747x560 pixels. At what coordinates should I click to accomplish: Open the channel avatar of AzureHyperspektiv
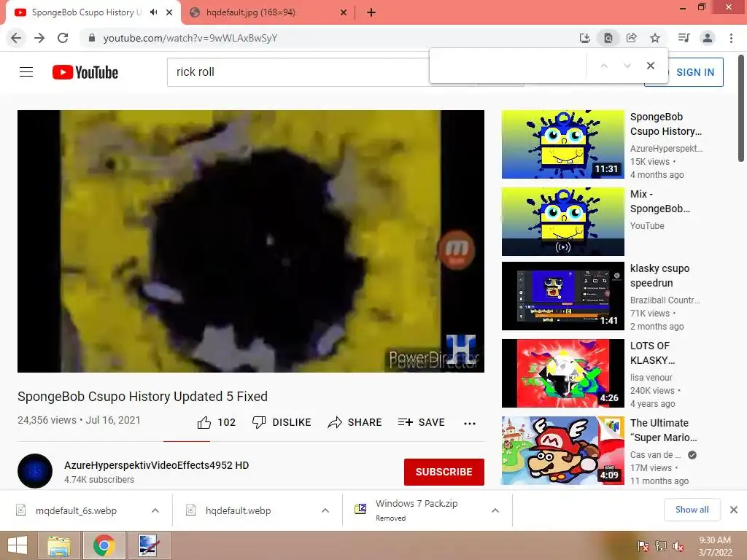point(35,471)
